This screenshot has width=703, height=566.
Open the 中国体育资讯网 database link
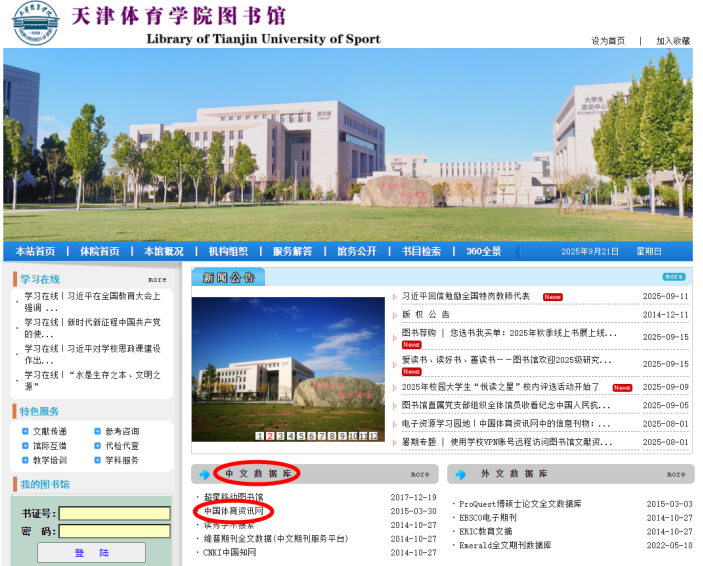point(233,511)
